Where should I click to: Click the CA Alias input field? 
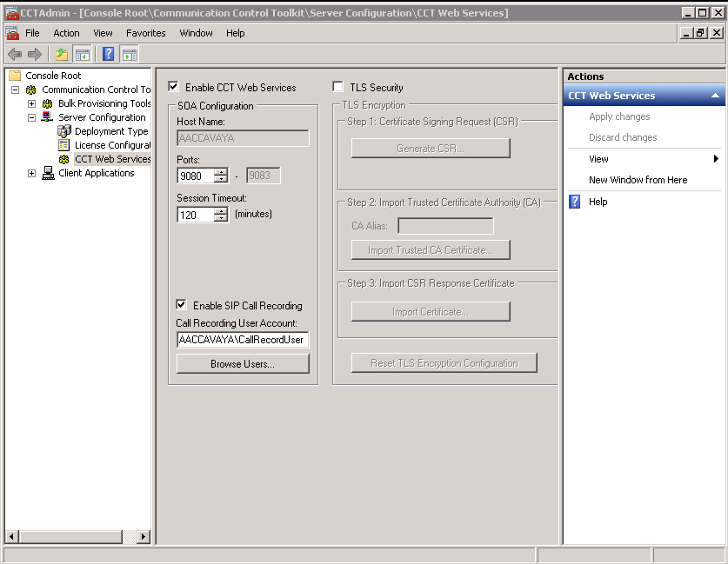tap(445, 226)
